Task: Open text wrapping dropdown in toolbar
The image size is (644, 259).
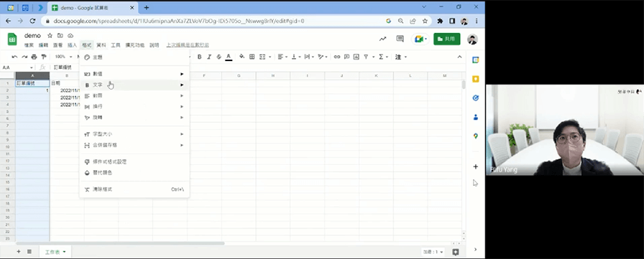Action: click(x=309, y=57)
